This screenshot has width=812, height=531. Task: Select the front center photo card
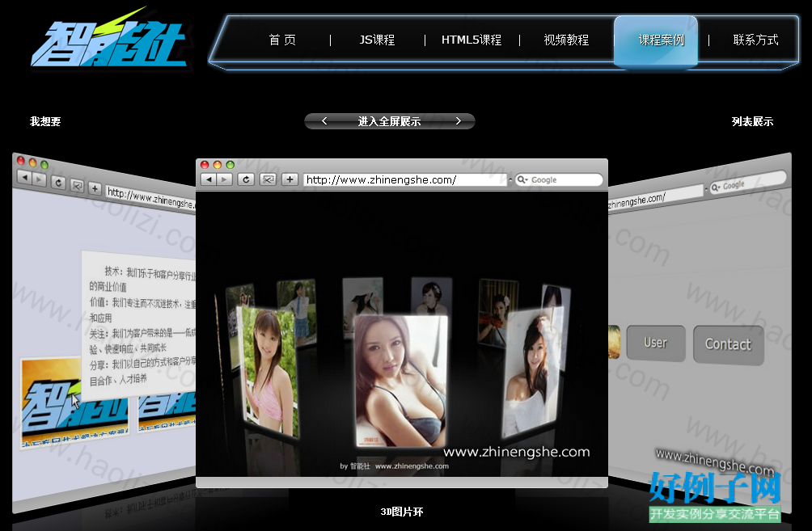[x=400, y=381]
